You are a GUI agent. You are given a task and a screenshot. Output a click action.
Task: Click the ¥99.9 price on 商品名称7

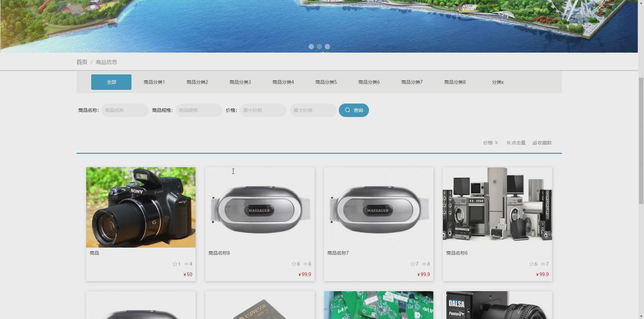coord(424,274)
